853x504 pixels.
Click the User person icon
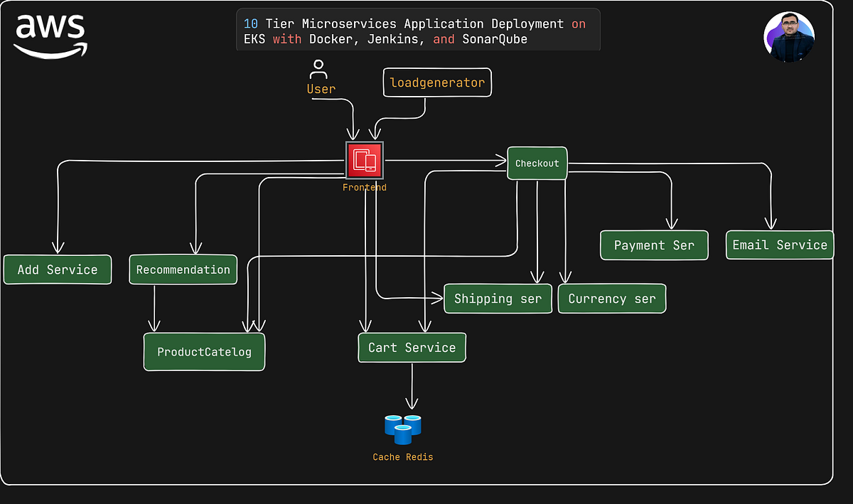click(x=318, y=69)
